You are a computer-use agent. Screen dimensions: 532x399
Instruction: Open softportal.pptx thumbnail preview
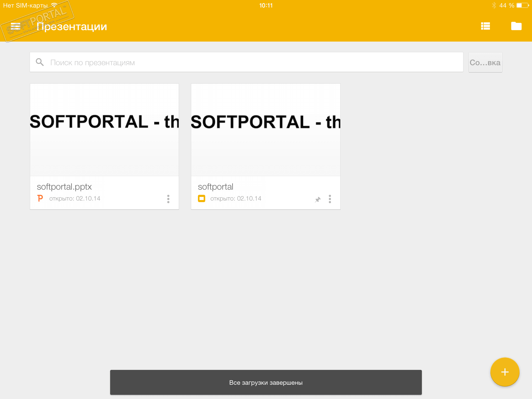click(104, 130)
